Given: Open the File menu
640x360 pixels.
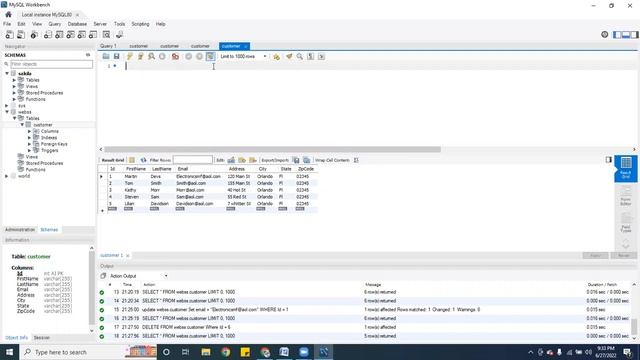Looking at the screenshot, I should (x=7, y=24).
